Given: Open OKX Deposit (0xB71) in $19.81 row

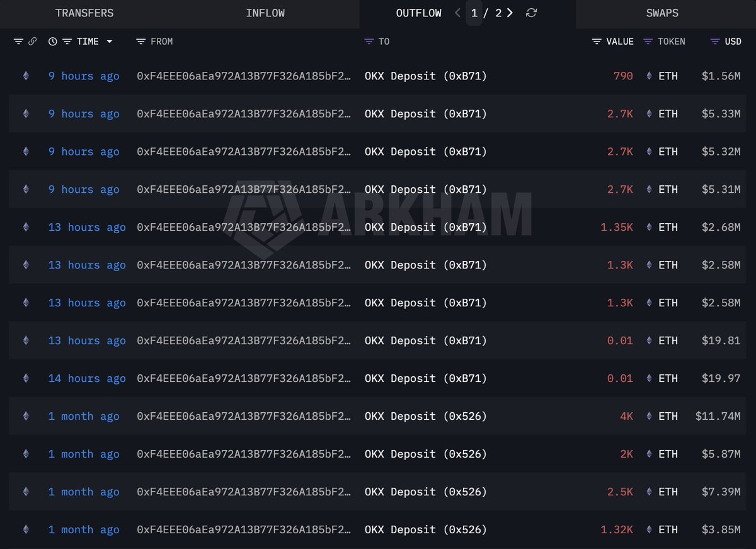Looking at the screenshot, I should point(426,340).
